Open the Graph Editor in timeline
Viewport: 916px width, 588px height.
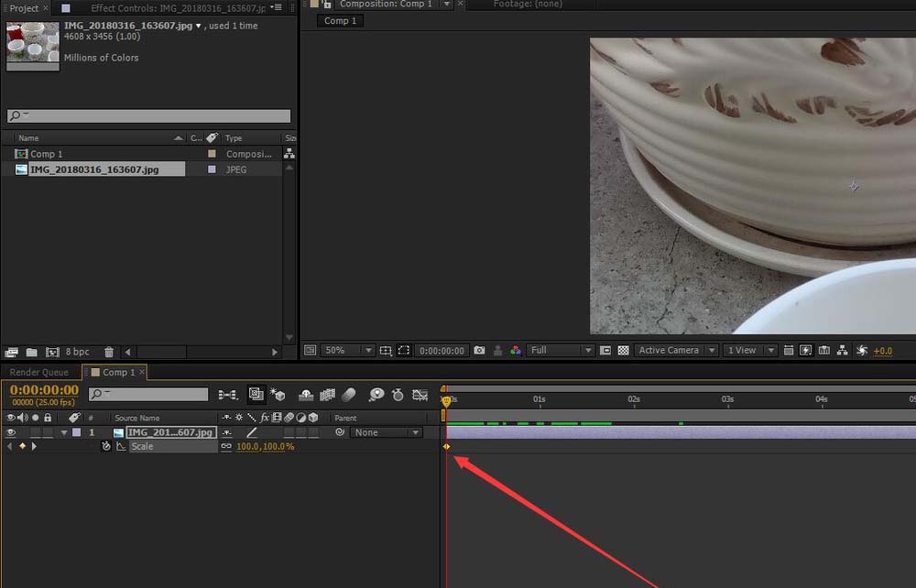coord(420,395)
